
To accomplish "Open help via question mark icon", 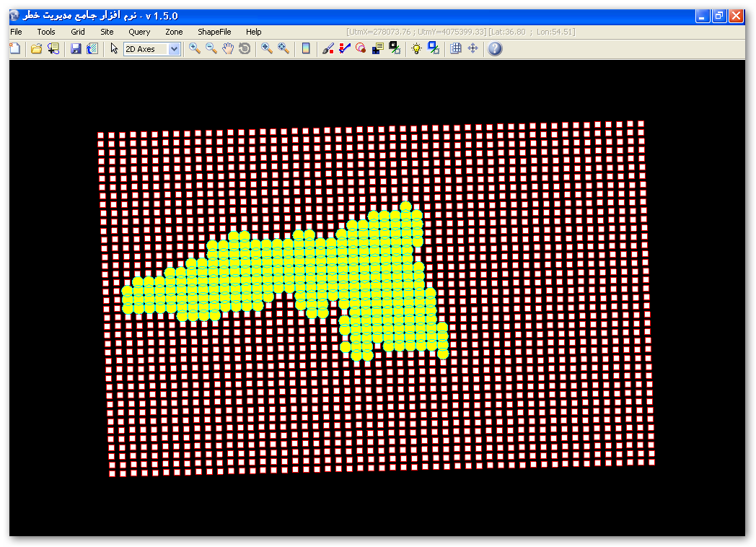I will pyautogui.click(x=495, y=48).
